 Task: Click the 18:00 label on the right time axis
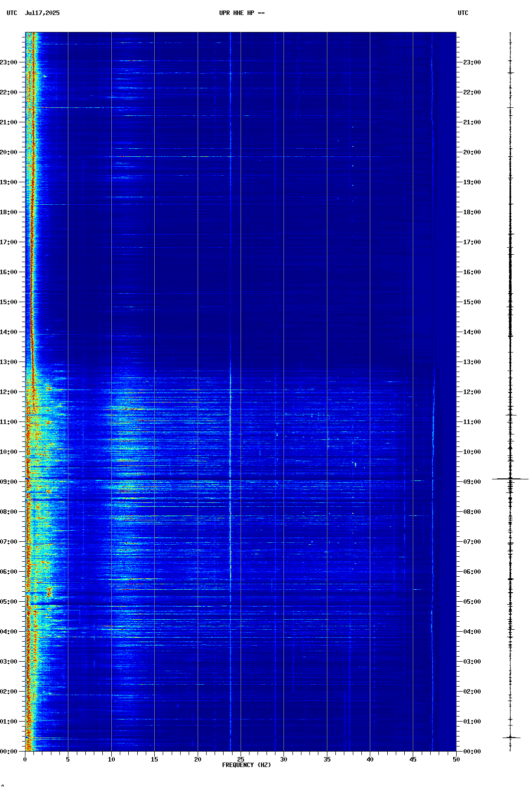(x=472, y=212)
